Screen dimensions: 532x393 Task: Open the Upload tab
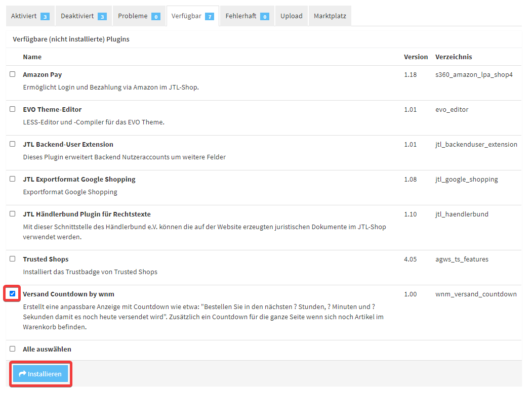(292, 16)
